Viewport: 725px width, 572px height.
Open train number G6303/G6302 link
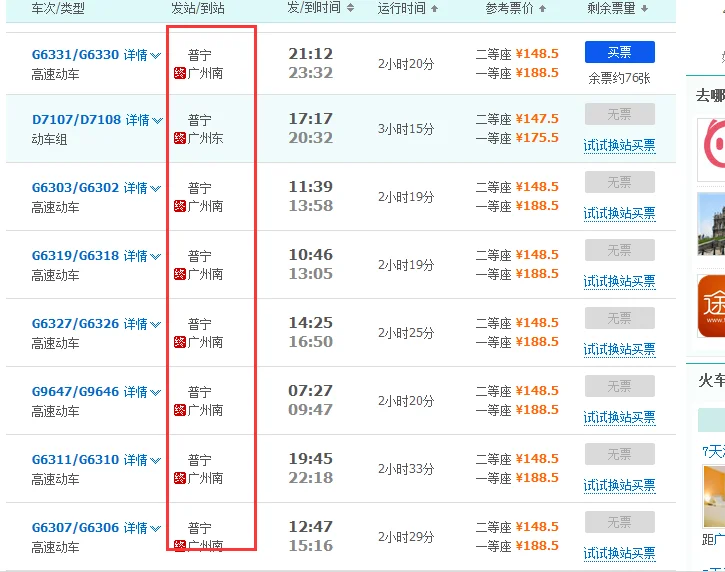pyautogui.click(x=75, y=187)
